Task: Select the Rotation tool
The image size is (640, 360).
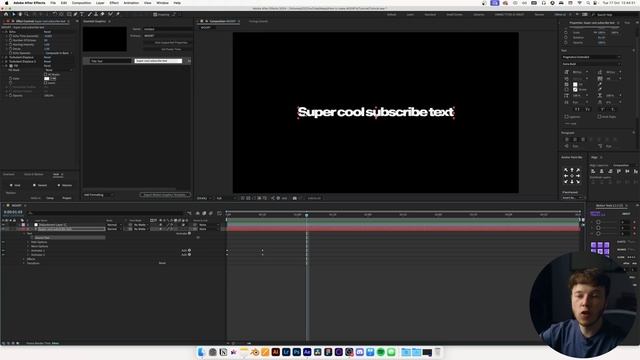Action: point(55,14)
